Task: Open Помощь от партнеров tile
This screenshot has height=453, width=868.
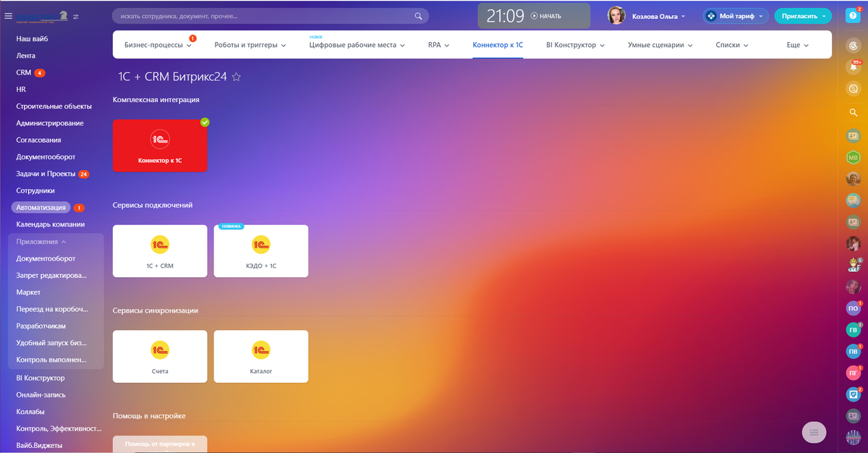Action: (x=160, y=444)
